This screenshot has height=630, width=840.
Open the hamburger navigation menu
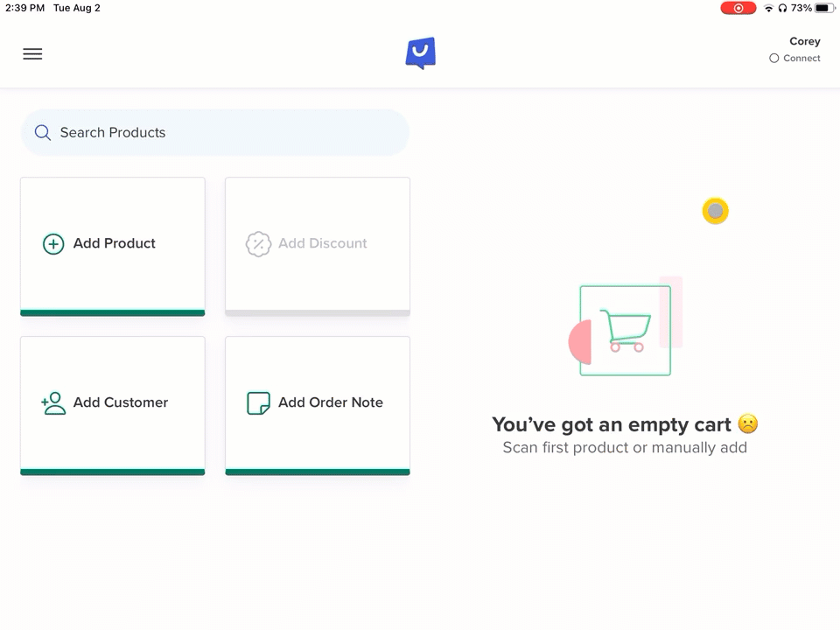(x=32, y=54)
